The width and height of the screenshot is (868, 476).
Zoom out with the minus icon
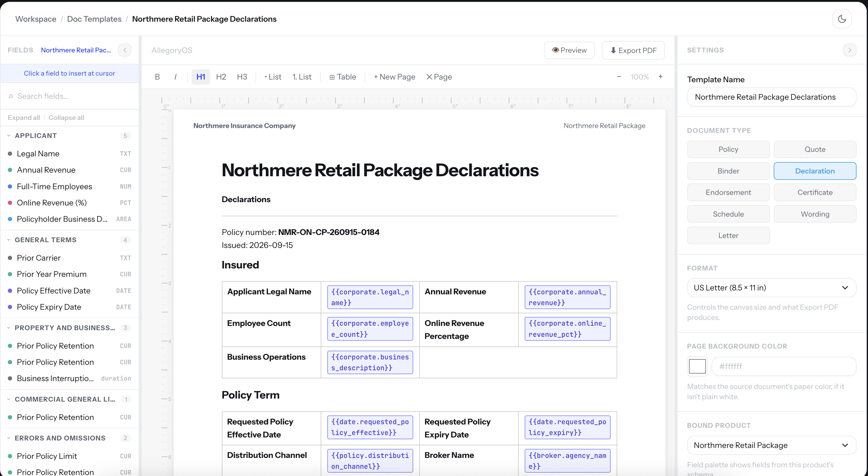pos(619,77)
